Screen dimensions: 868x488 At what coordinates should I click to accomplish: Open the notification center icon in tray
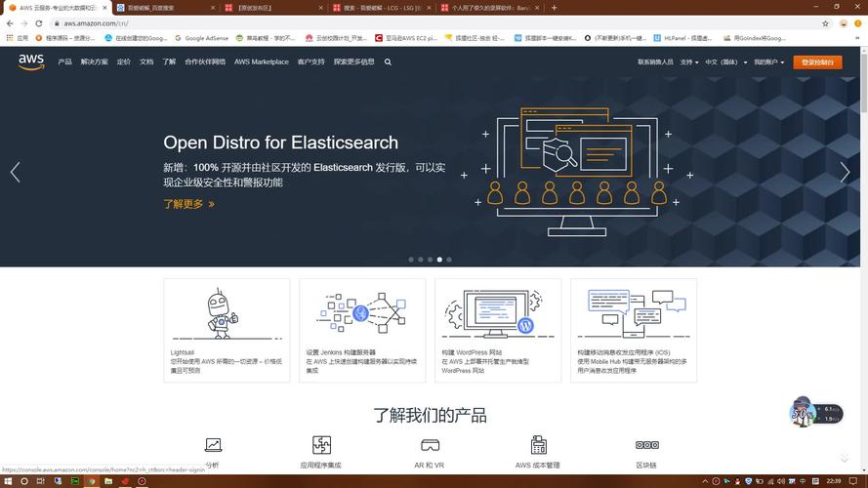point(853,481)
